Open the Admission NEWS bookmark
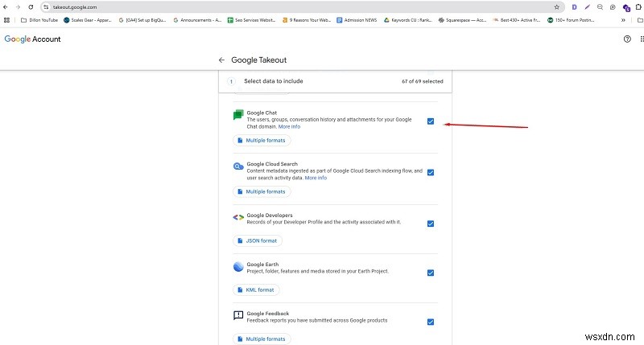 (x=357, y=19)
